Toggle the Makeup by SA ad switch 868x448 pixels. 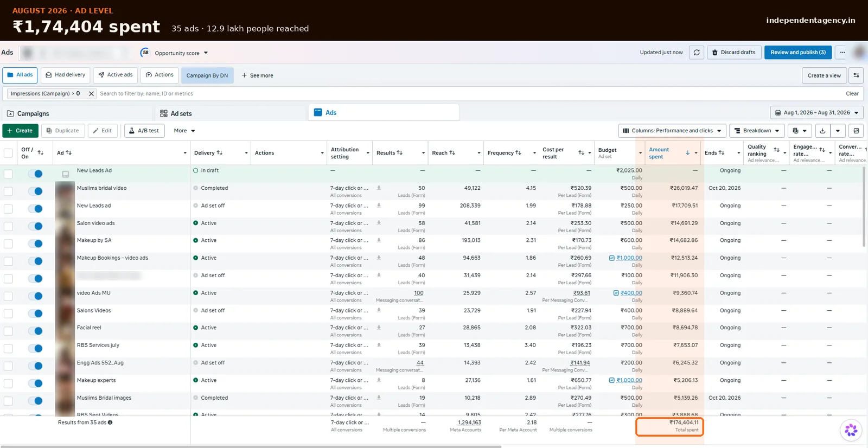tap(35, 244)
